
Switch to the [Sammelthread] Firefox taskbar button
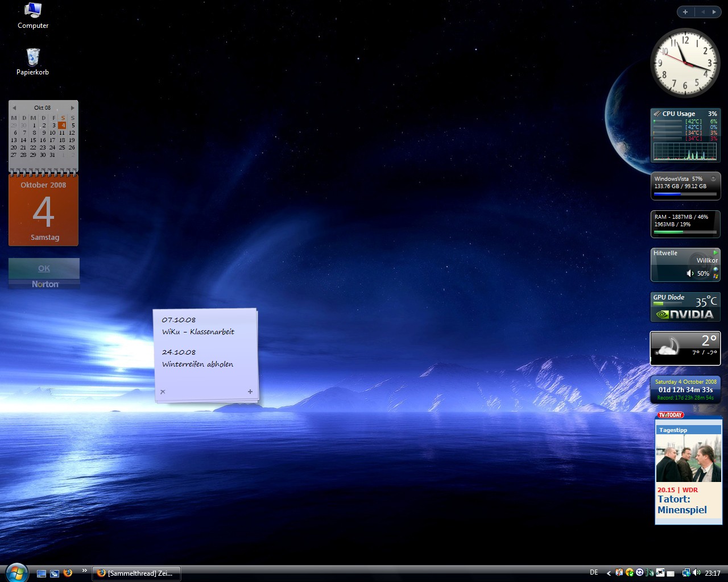(136, 573)
